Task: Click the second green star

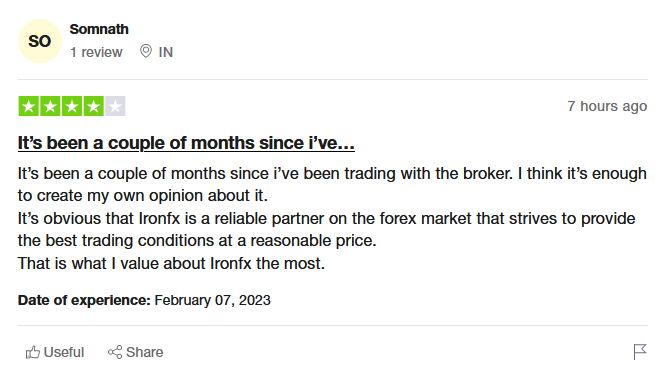Action: pyautogui.click(x=50, y=106)
